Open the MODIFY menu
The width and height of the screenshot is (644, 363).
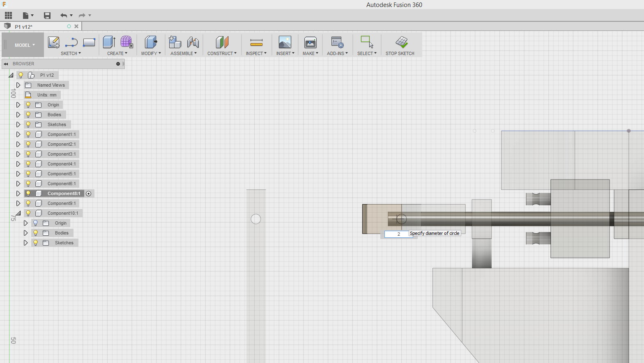coord(151,53)
